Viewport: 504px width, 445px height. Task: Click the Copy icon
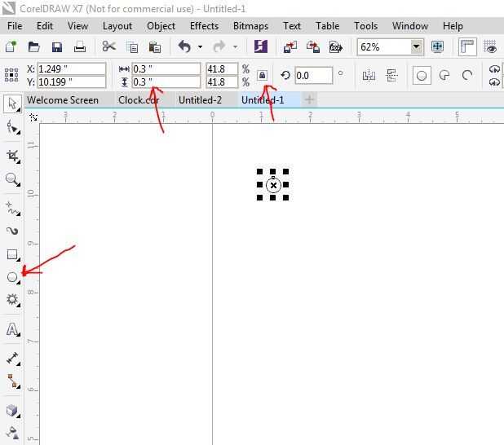pos(132,47)
